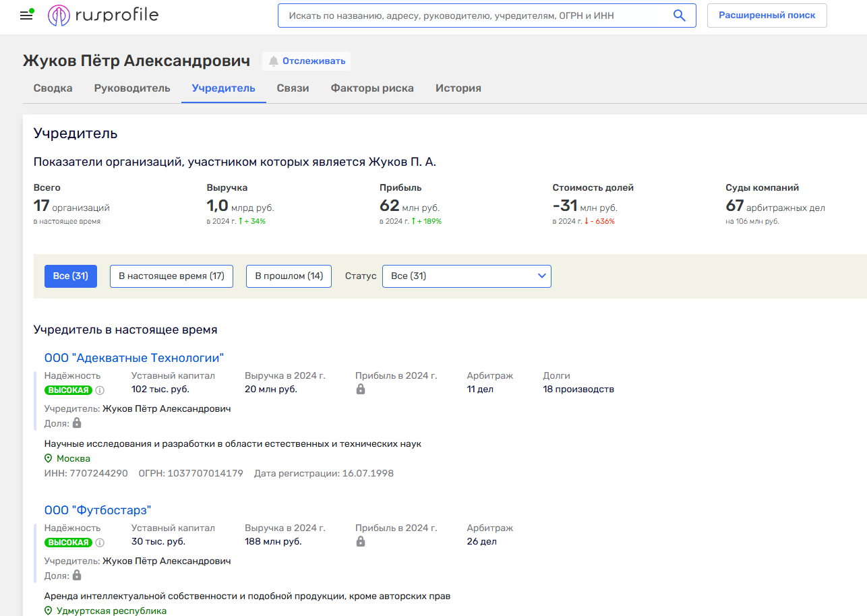Click info icon beside Адекватные Технологии reliability badge
This screenshot has width=867, height=616.
(100, 390)
